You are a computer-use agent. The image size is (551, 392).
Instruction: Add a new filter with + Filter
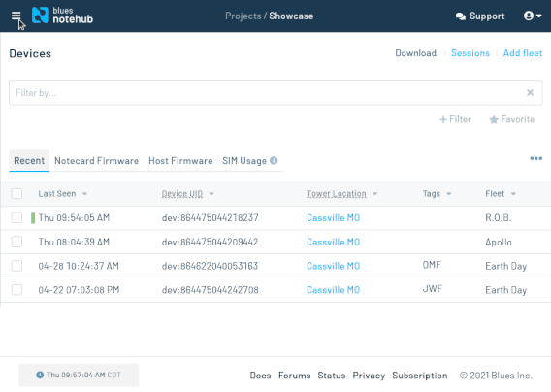click(x=455, y=119)
